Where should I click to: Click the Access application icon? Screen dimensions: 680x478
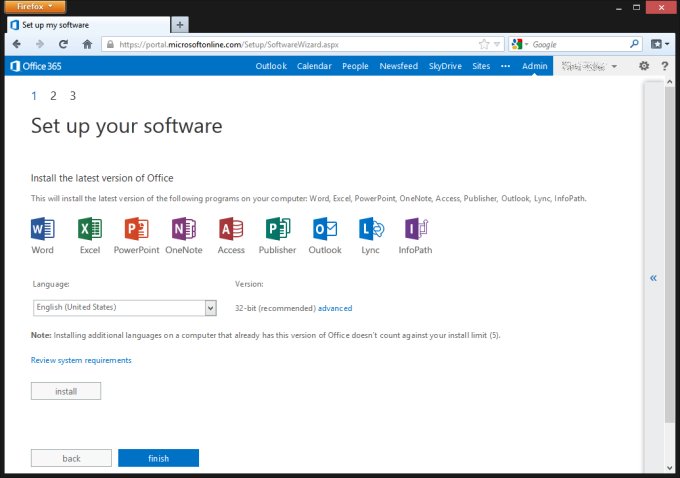231,228
